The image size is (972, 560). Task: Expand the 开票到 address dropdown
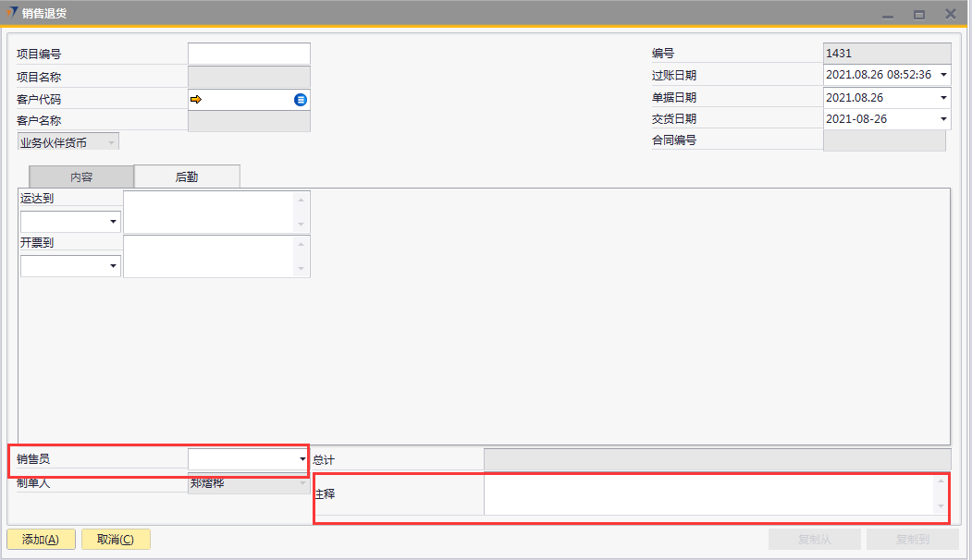[113, 266]
